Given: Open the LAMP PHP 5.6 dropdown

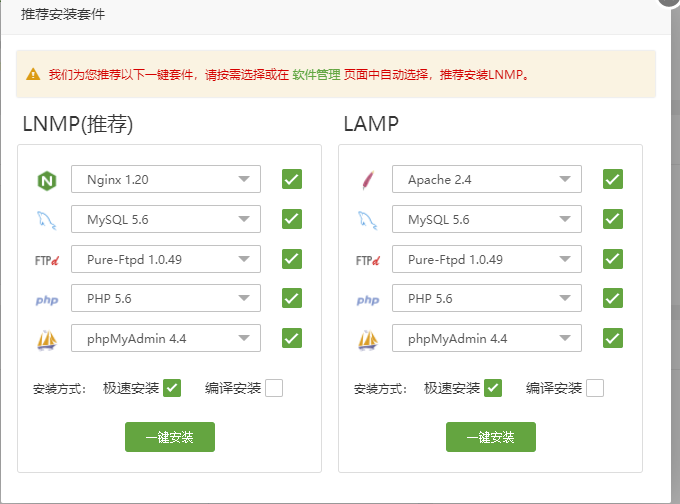Looking at the screenshot, I should pos(487,298).
